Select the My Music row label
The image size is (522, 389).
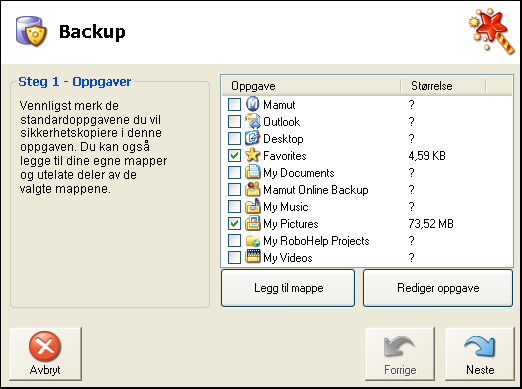click(286, 207)
